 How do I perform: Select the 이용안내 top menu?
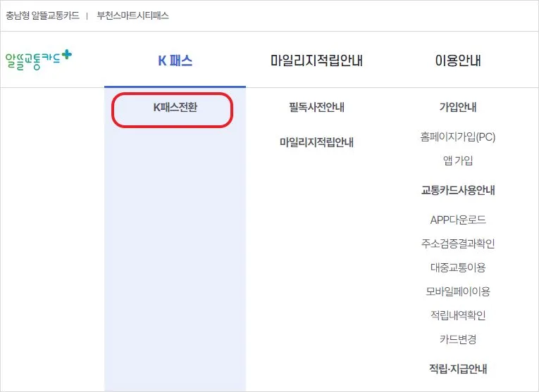point(457,61)
